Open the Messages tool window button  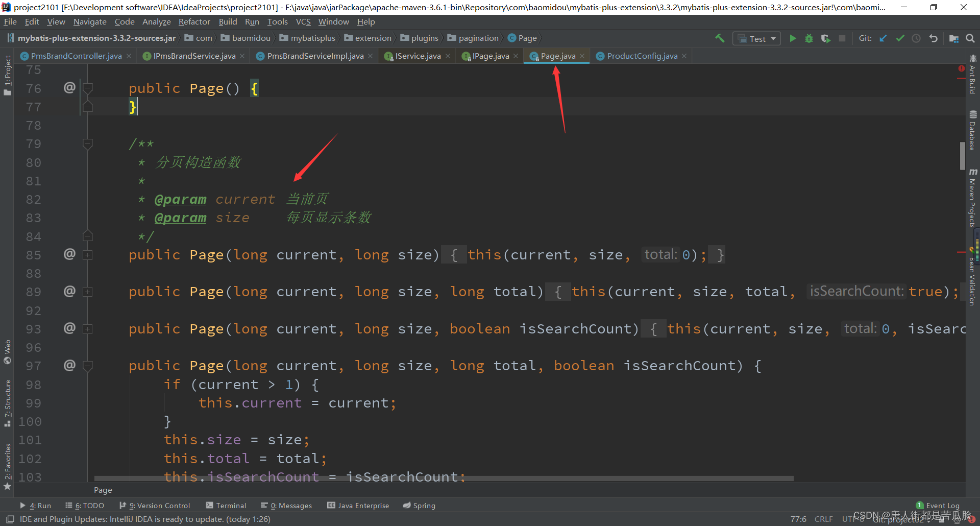pyautogui.click(x=286, y=506)
